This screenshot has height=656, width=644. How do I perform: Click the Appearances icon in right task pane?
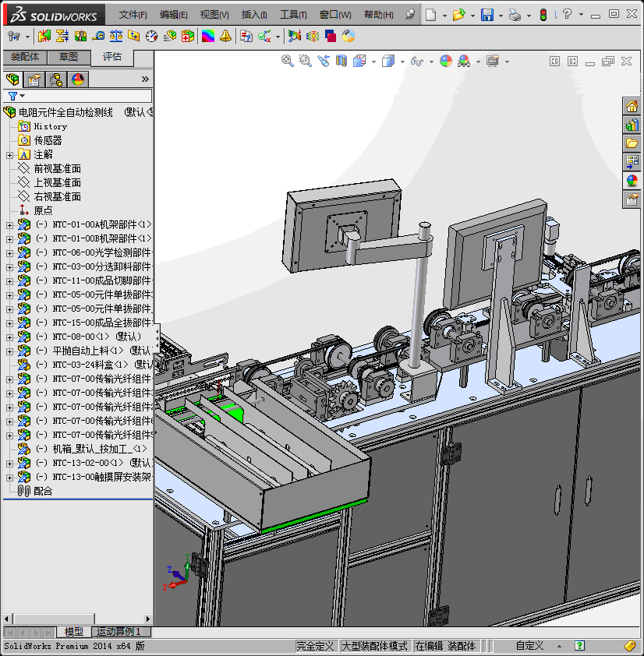(632, 181)
